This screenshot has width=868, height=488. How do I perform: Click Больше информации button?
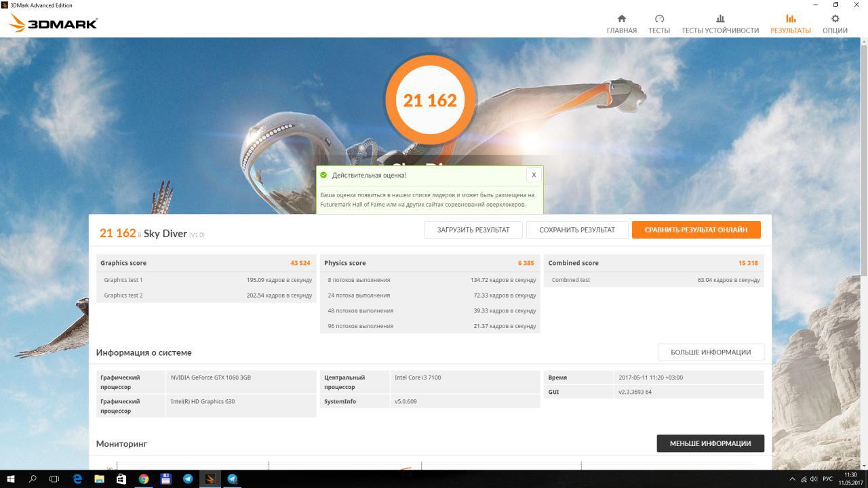tap(711, 352)
